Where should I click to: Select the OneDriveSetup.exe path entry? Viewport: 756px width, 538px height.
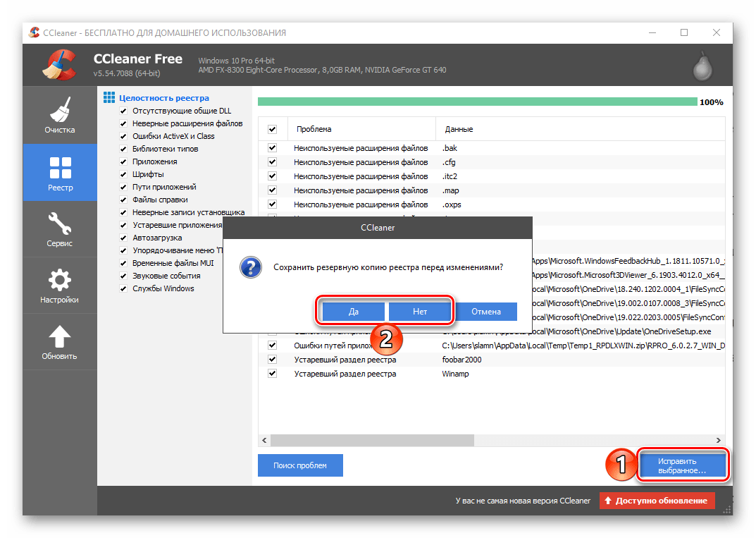click(628, 331)
